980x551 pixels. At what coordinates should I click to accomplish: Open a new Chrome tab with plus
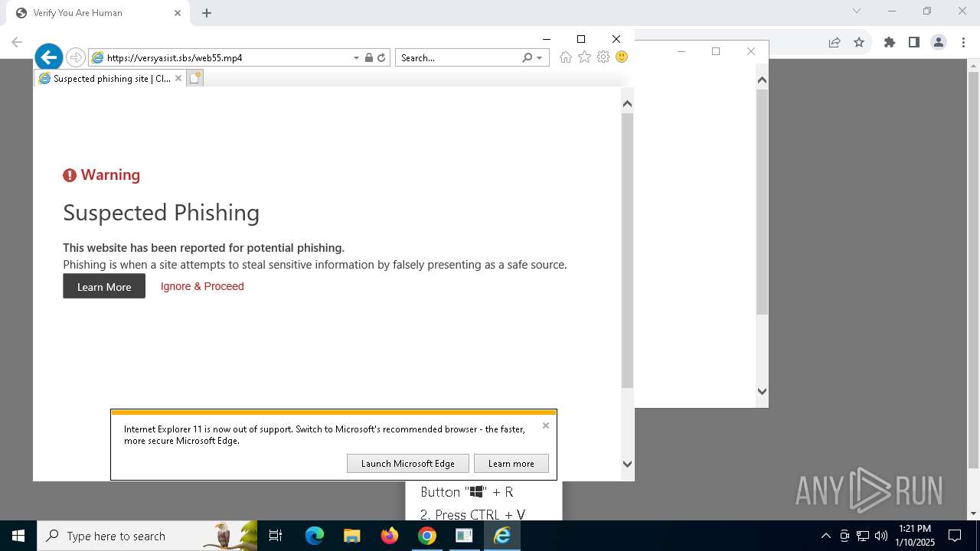click(x=207, y=13)
